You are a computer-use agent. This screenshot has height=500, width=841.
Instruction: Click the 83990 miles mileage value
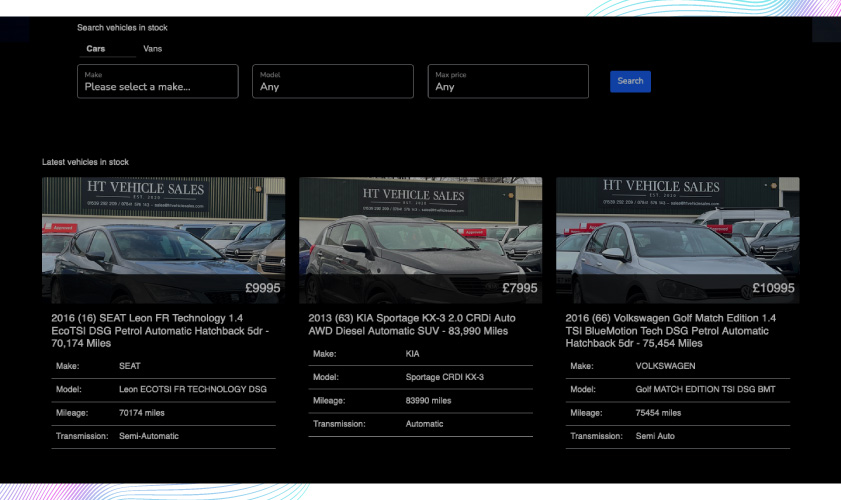coord(429,401)
